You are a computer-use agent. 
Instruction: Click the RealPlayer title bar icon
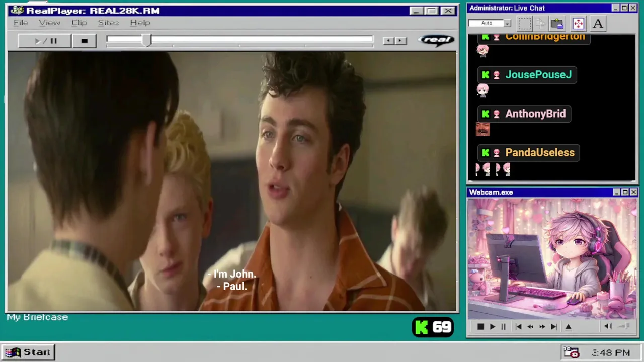[17, 11]
